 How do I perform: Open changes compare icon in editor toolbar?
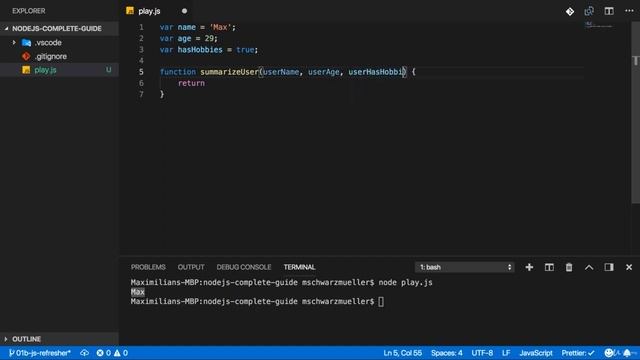589,11
